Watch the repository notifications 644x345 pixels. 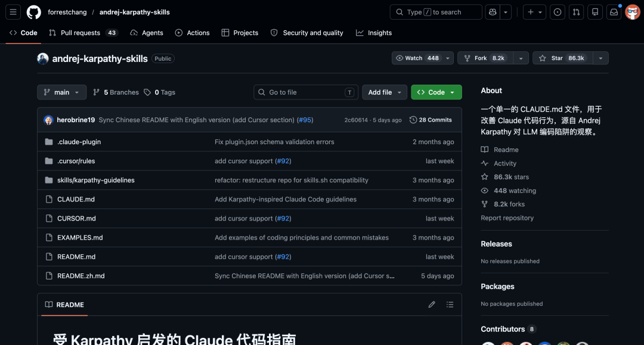(x=418, y=58)
